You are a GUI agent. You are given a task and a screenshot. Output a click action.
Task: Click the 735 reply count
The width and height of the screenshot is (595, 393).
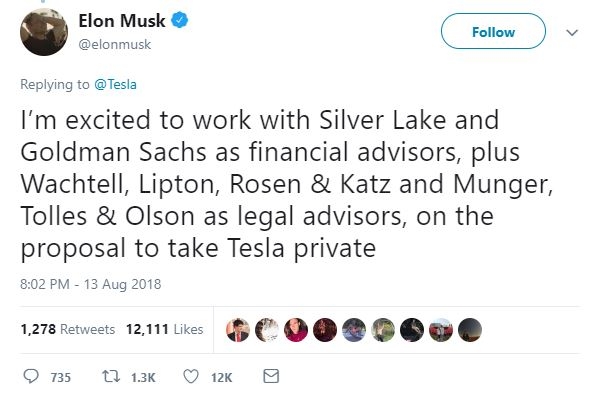coord(61,377)
